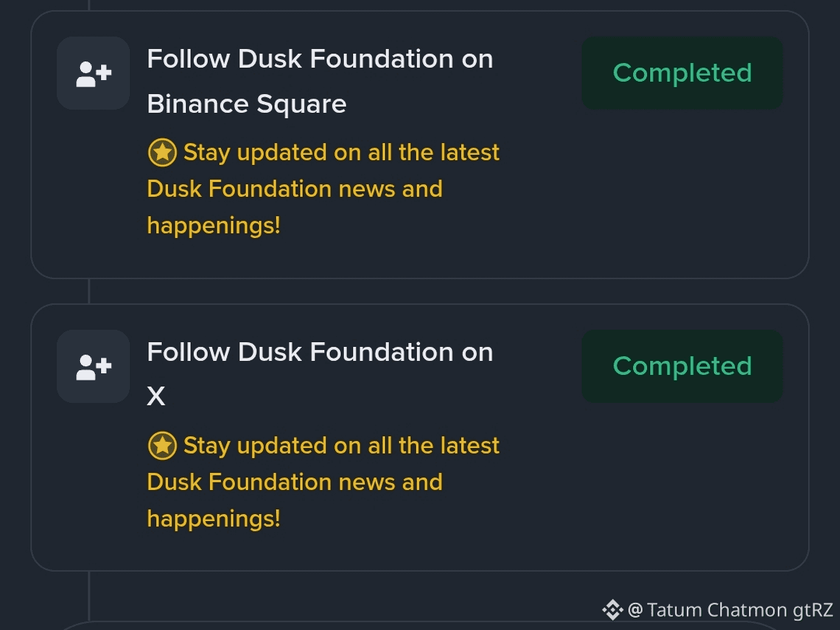Click the timeline connector between the two cards

pos(89,291)
